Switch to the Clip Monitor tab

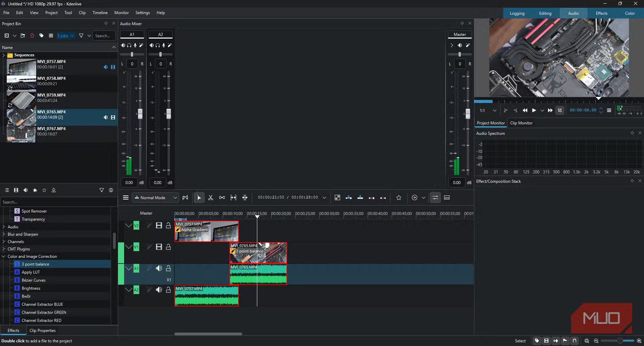coord(521,123)
